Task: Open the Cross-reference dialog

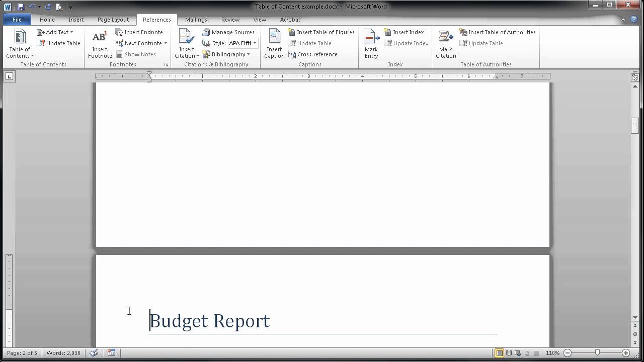Action: 312,54
